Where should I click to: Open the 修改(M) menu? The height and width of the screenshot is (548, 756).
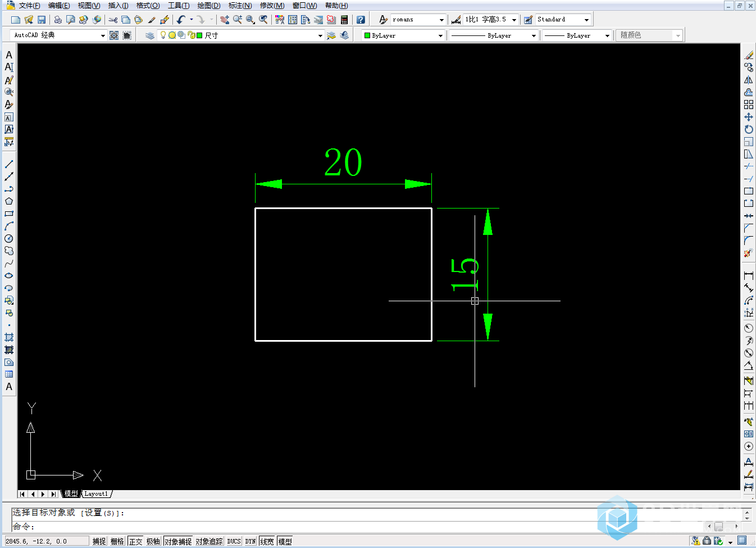tap(272, 6)
